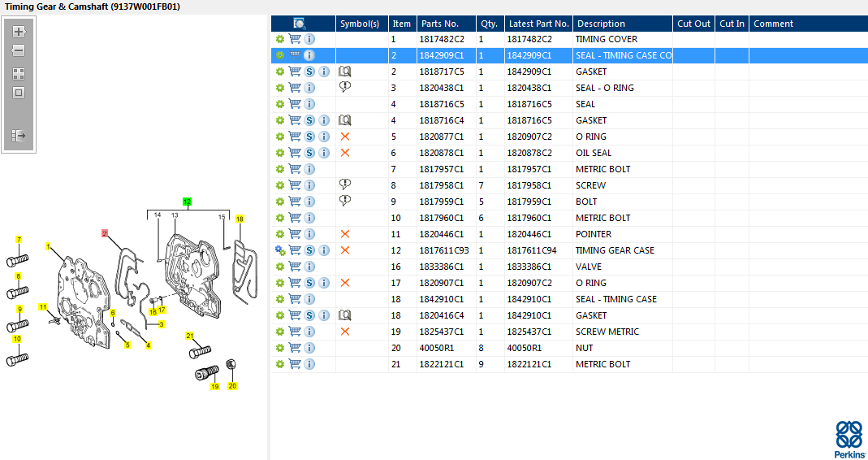
Task: Zoom in on the parts diagram
Action: 19,32
